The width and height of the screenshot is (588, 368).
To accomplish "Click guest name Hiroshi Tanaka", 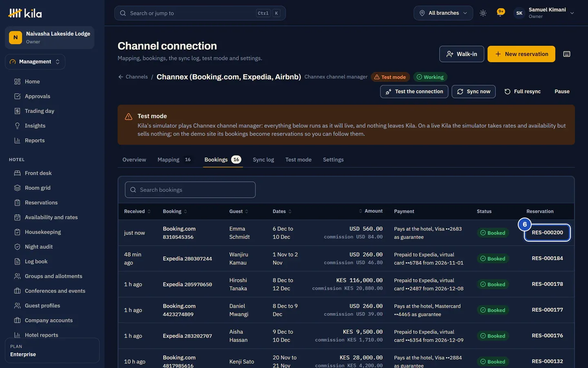I will 238,284.
